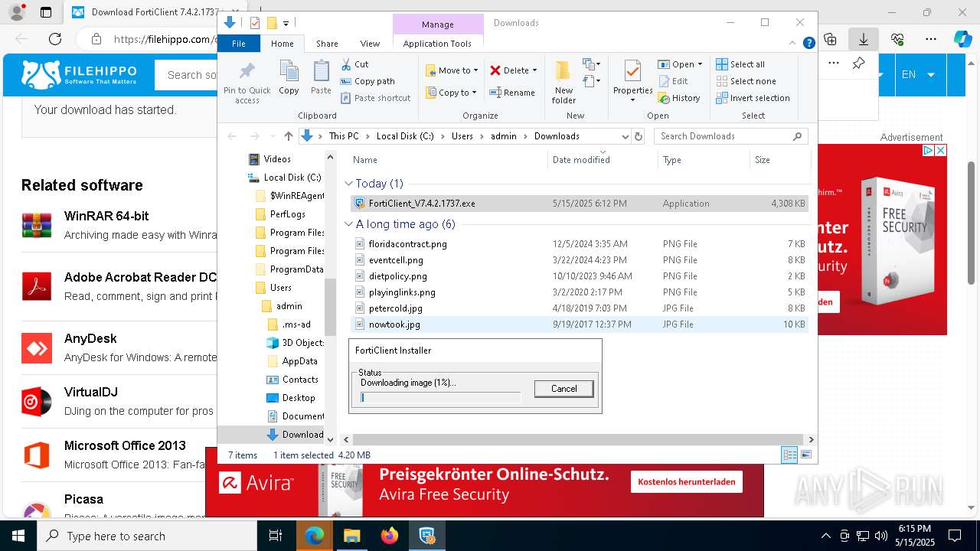Open the Open dropdown in ribbon
Image resolution: width=980 pixels, height=551 pixels.
pyautogui.click(x=680, y=64)
